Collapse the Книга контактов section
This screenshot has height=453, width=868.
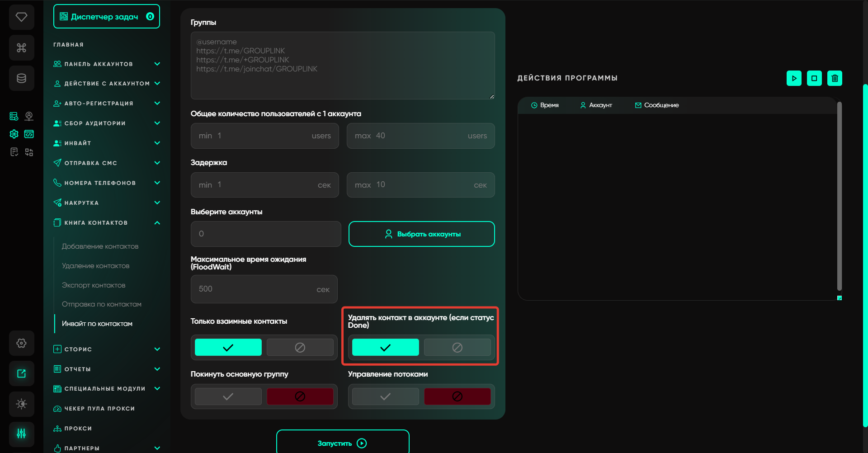[157, 223]
